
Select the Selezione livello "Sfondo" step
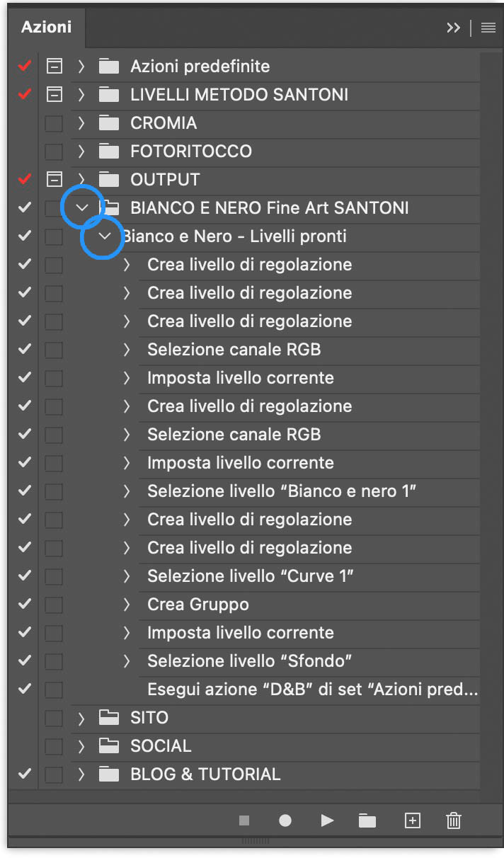click(250, 661)
